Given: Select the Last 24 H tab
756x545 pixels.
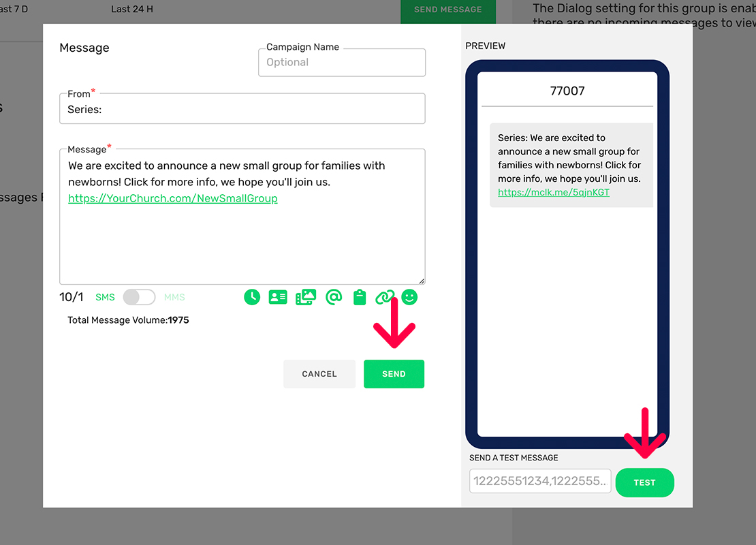Looking at the screenshot, I should [132, 10].
